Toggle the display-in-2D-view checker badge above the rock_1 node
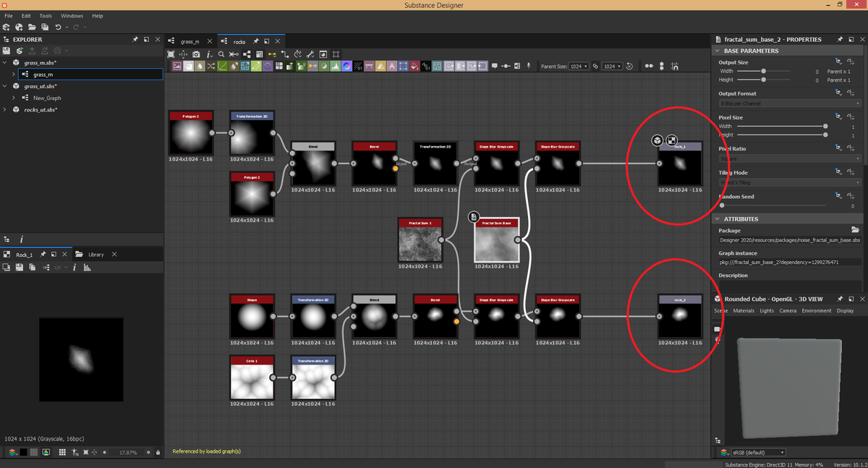The image size is (868, 468). pyautogui.click(x=671, y=140)
